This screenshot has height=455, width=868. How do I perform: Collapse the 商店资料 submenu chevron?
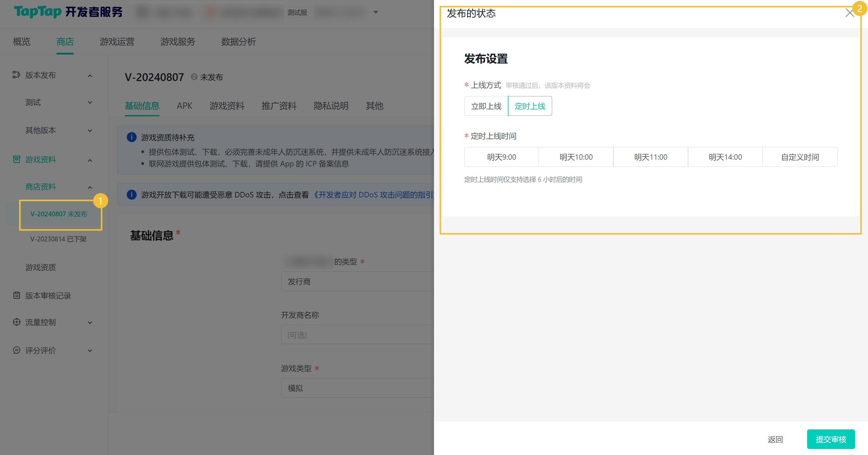coord(90,188)
